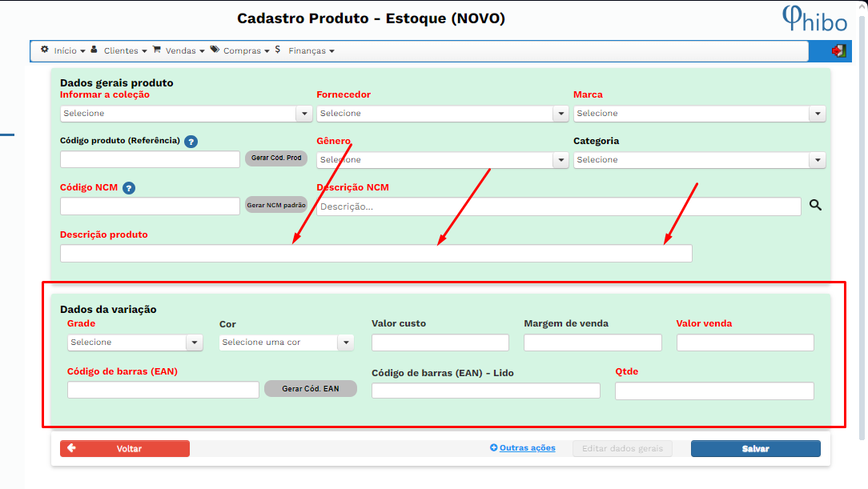Viewport: 868px width, 489px height.
Task: Click the blue Salvar button
Action: 755,449
